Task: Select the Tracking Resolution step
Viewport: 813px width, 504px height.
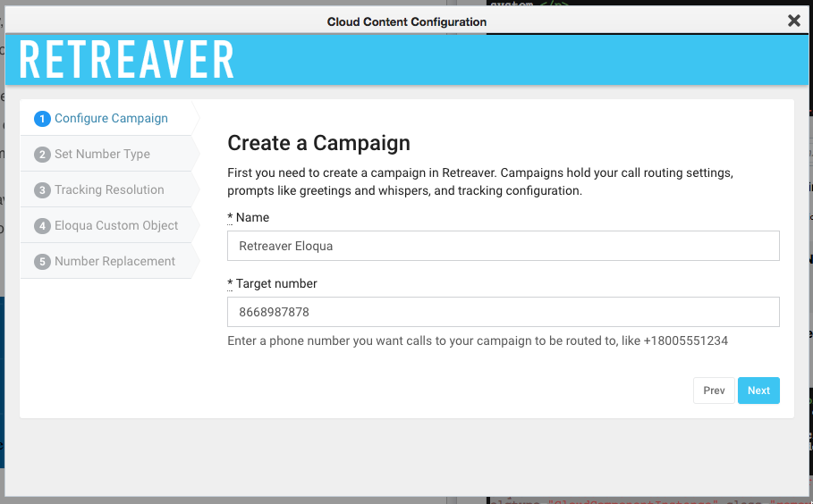Action: pyautogui.click(x=109, y=189)
